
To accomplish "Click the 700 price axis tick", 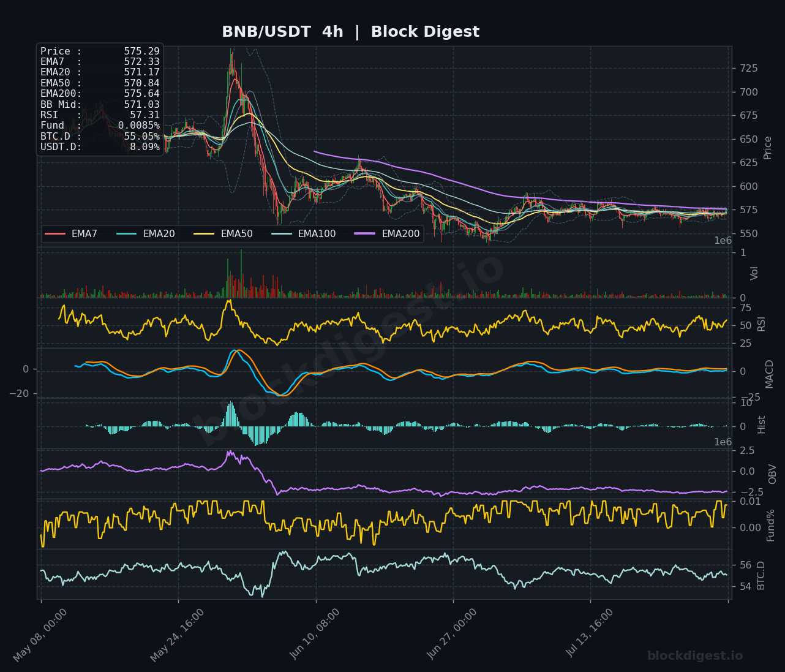I will 749,92.
